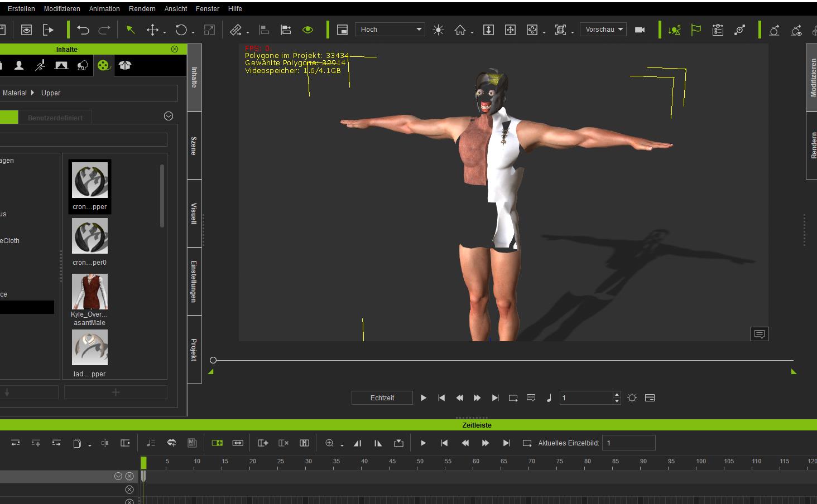Open the Modifizieren menu

click(62, 9)
